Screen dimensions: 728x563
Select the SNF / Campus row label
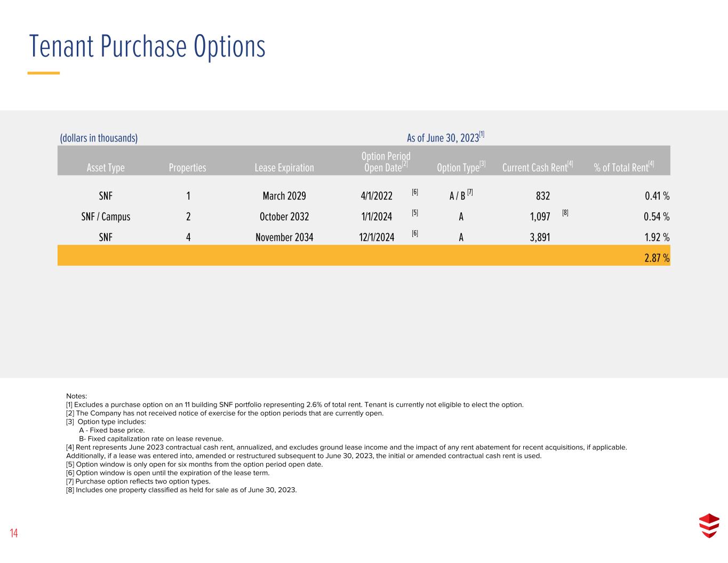pos(106,217)
